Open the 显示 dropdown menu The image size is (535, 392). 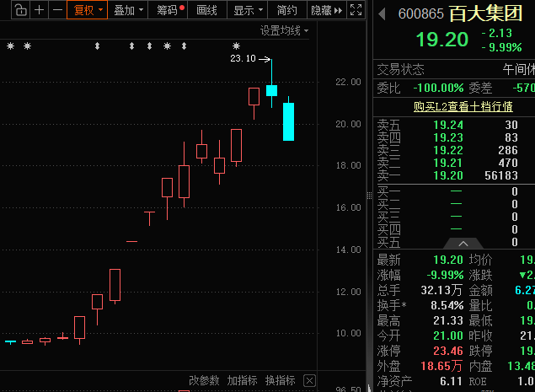(x=248, y=10)
